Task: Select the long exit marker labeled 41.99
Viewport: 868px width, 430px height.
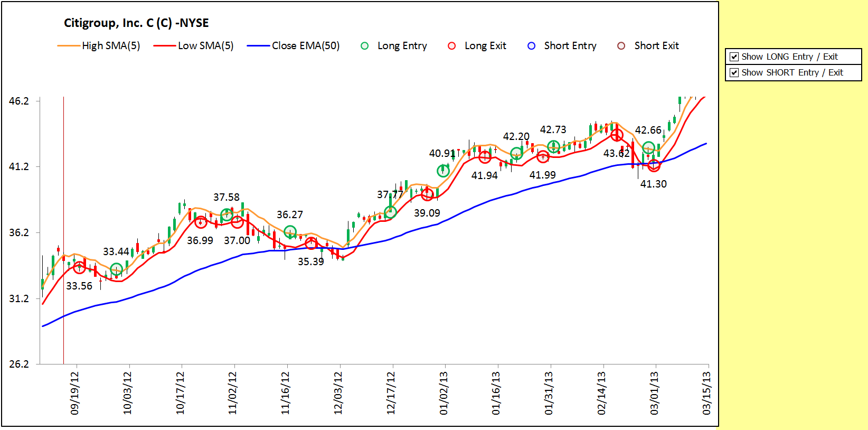Action: [543, 156]
